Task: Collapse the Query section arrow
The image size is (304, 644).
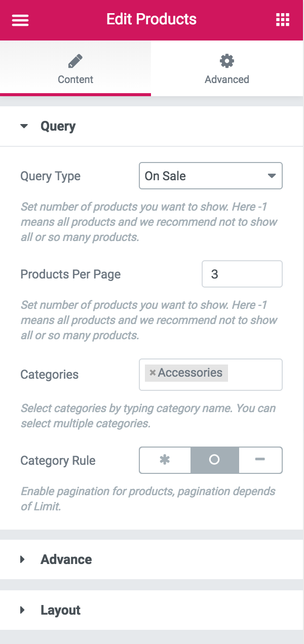Action: click(x=24, y=126)
